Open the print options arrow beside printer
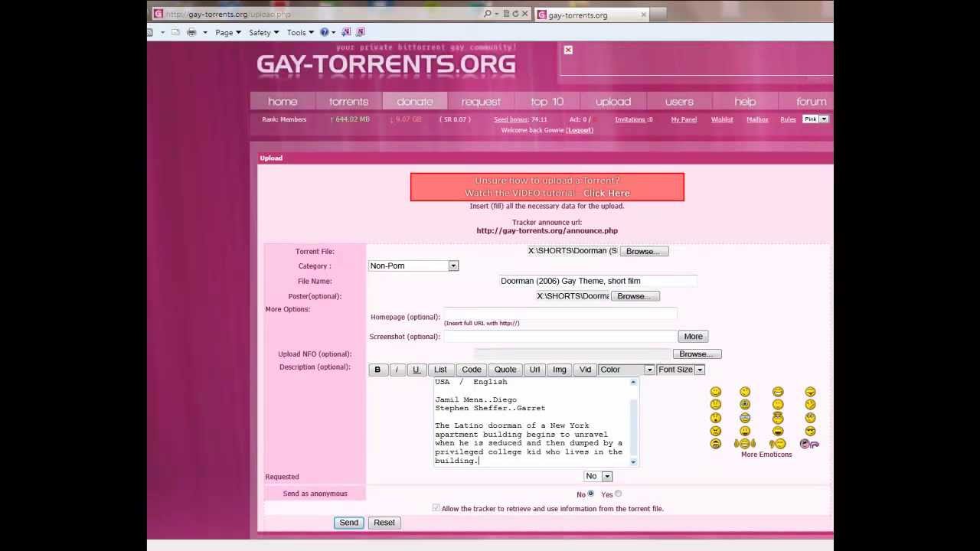 (205, 32)
